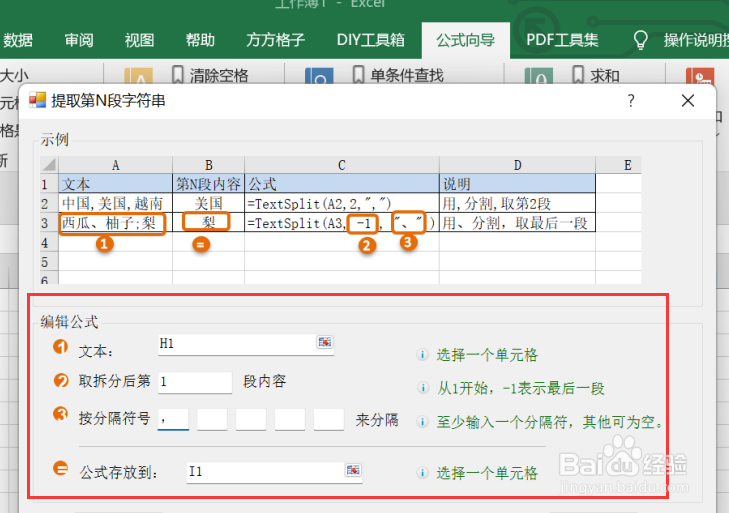Click the orange text group icon left of 清除空格
Screen dimensions: 729x513
pyautogui.click(x=138, y=76)
